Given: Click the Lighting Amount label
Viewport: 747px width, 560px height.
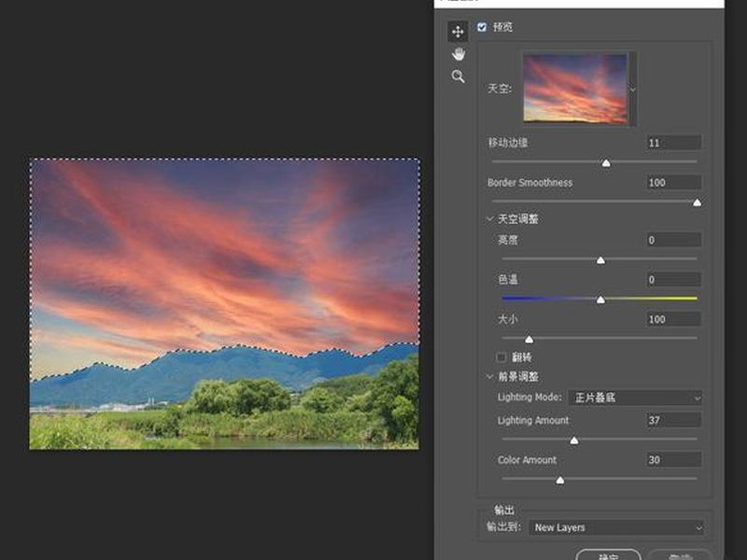Looking at the screenshot, I should (533, 420).
